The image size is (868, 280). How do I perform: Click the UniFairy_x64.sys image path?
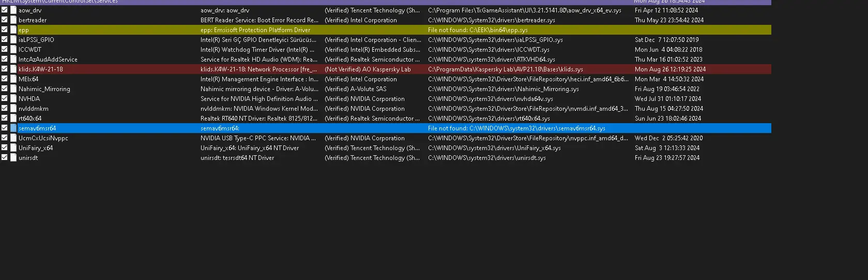tap(494, 148)
